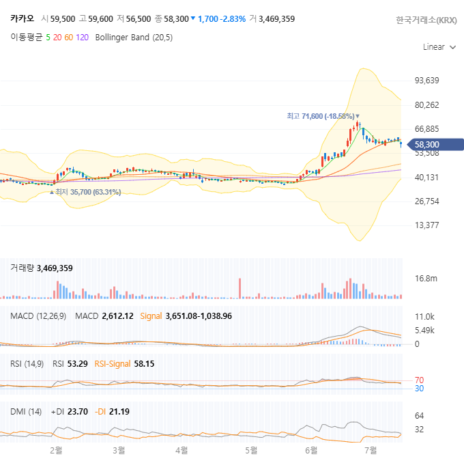
Task: Click the 16.8m volume axis label
Action: pos(426,279)
